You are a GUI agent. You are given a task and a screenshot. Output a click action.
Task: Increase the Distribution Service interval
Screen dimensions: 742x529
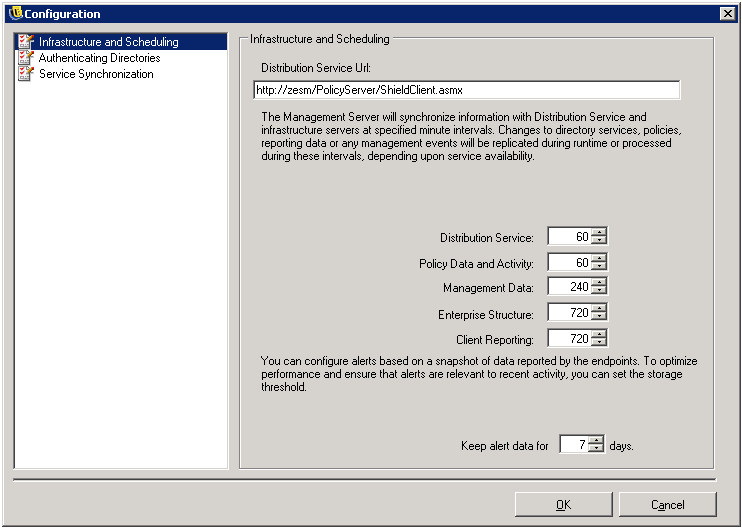pyautogui.click(x=599, y=232)
